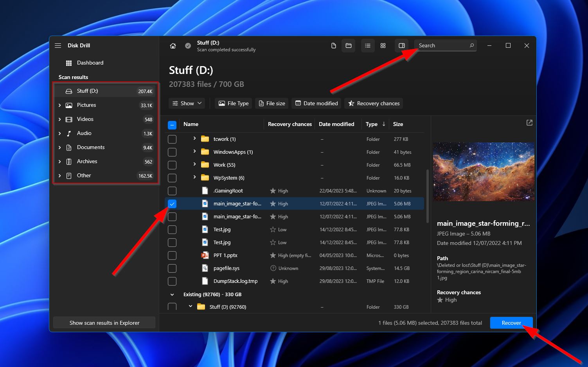The image size is (588, 367).
Task: Switch to grid view layout icon
Action: 383,46
